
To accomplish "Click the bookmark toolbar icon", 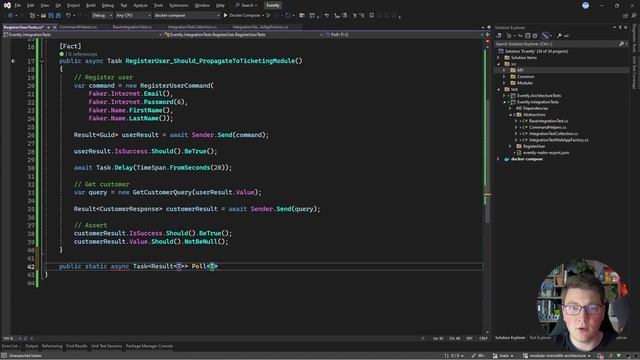I will click(371, 16).
